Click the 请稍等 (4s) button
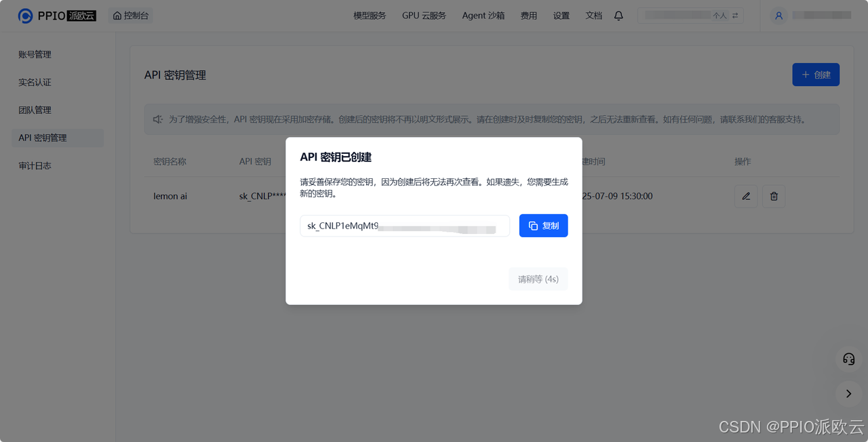 [x=538, y=279]
